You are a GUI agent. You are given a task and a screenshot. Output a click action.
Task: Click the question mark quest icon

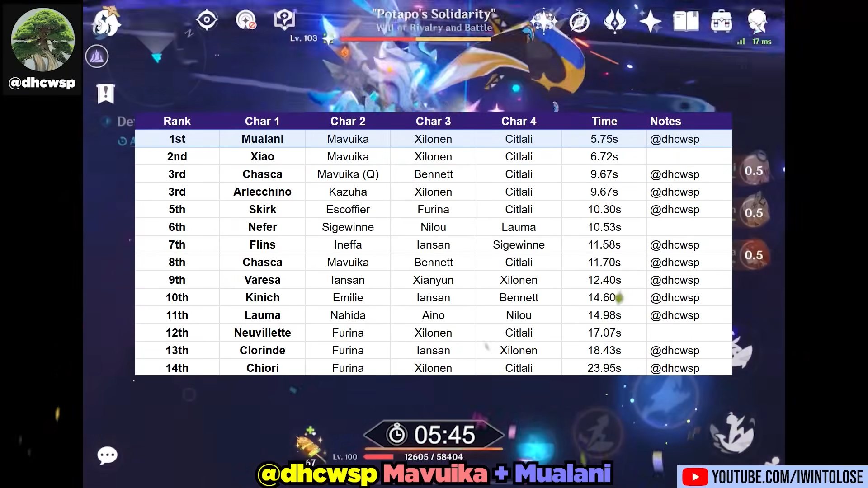coord(284,20)
